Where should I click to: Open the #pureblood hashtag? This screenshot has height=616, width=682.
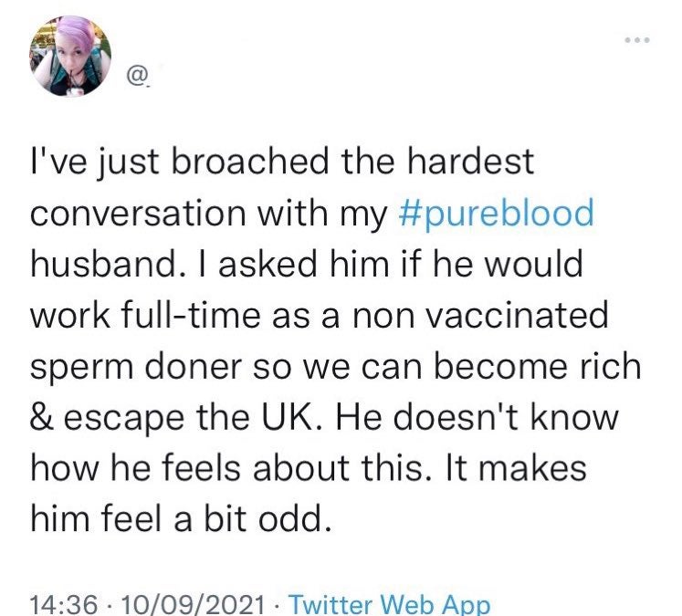point(496,213)
